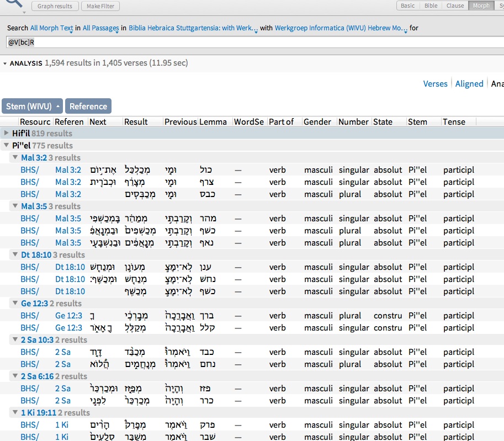Click 'plural' in the כשׁף Mal 3:5 row

coord(350,231)
